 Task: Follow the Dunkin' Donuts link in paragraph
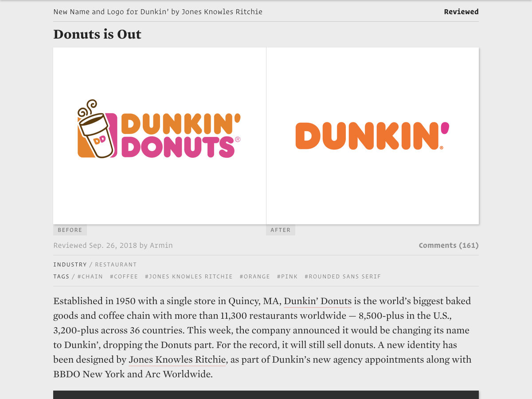[317, 301]
